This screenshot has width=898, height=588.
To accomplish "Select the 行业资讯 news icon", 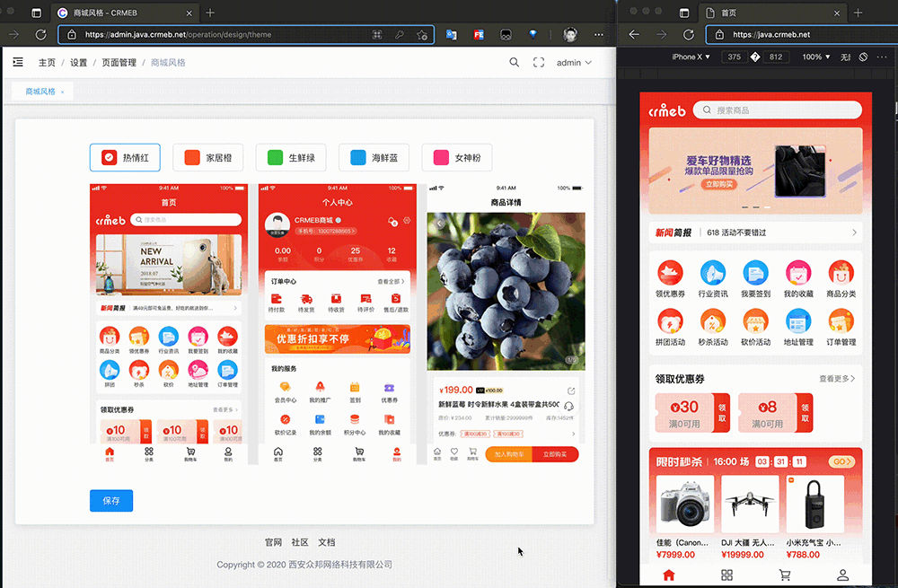I will [x=712, y=274].
